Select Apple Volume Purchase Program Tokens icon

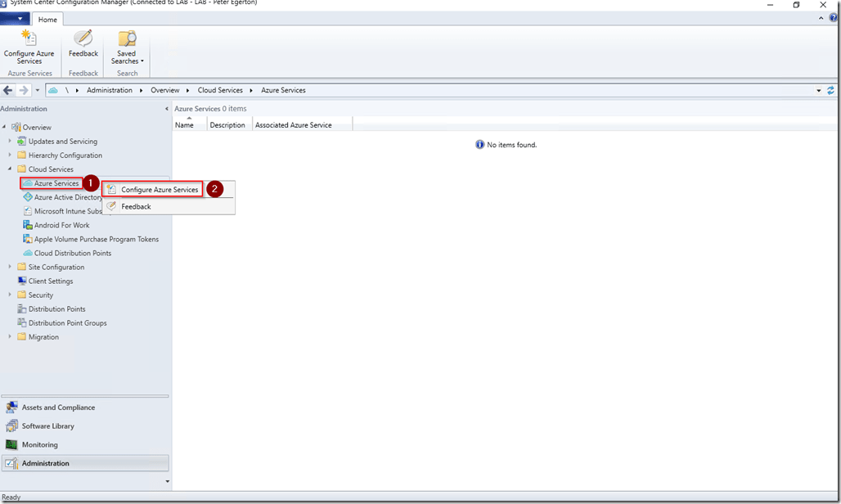click(x=28, y=239)
